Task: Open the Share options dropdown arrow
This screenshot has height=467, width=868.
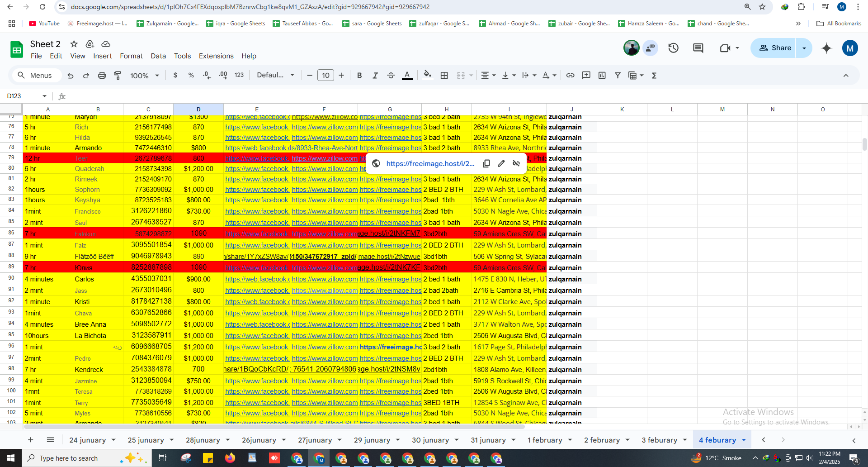Action: tap(804, 48)
